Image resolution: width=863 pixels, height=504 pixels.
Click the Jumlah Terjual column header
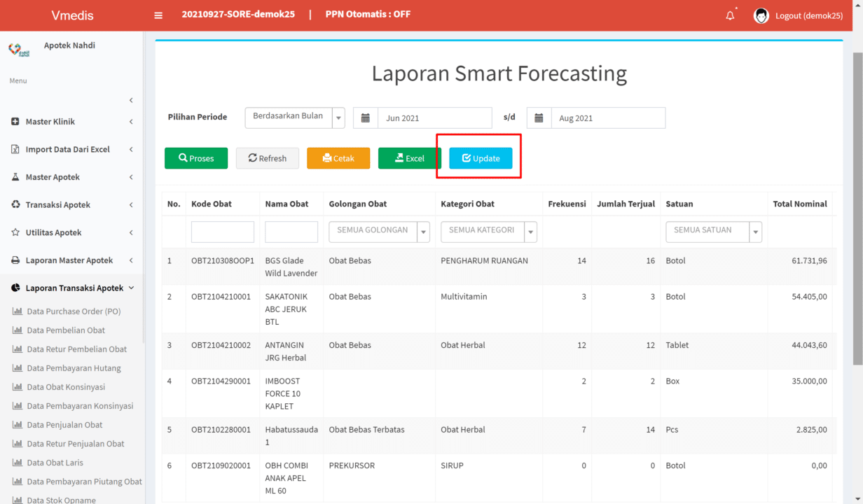626,204
